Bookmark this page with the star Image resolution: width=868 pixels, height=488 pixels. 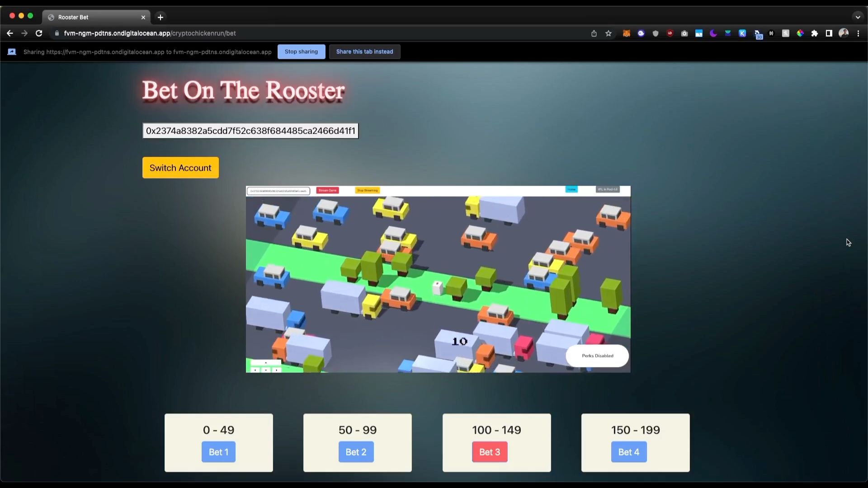pyautogui.click(x=609, y=33)
